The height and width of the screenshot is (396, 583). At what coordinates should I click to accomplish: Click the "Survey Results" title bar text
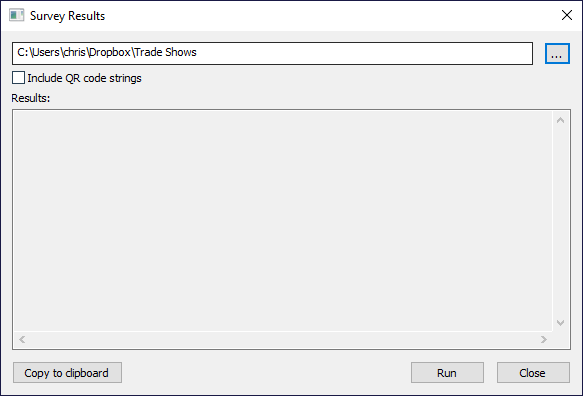[x=67, y=16]
